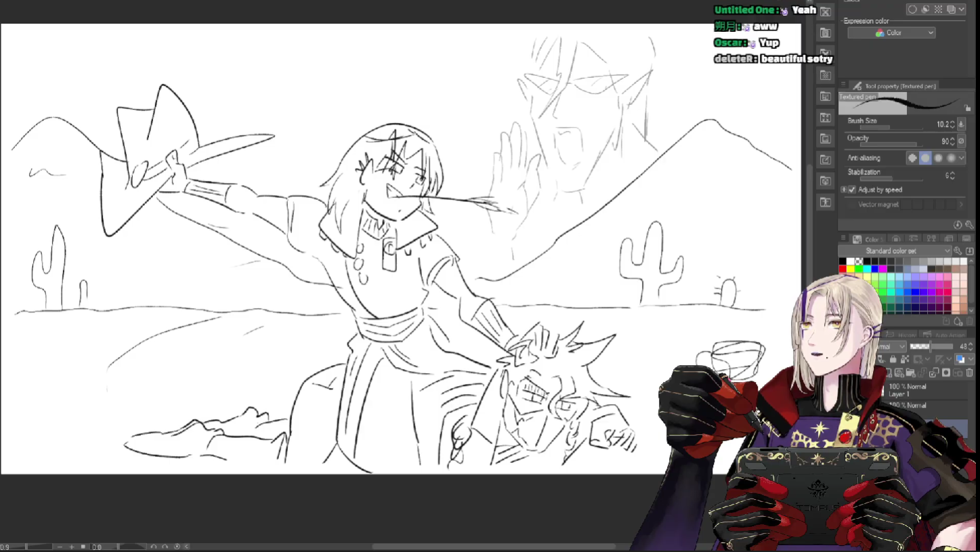Click the rotation angle field showing 0.0
Image resolution: width=980 pixels, height=552 pixels.
(98, 547)
